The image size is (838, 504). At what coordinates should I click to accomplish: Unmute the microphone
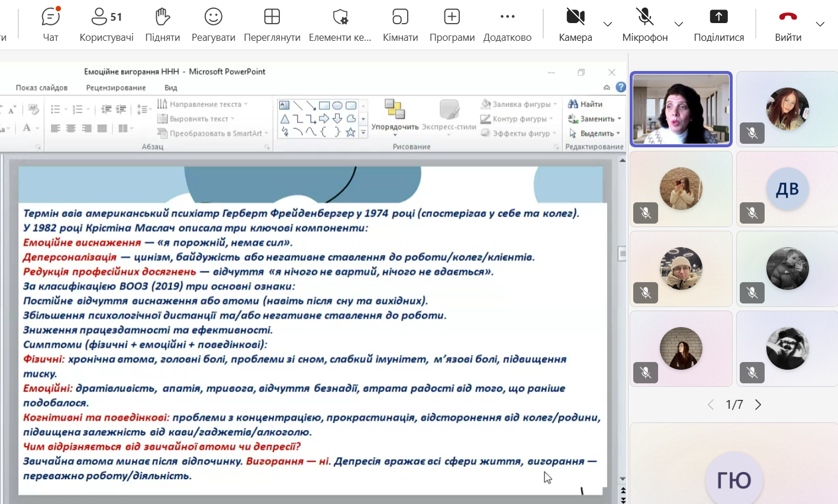(644, 24)
